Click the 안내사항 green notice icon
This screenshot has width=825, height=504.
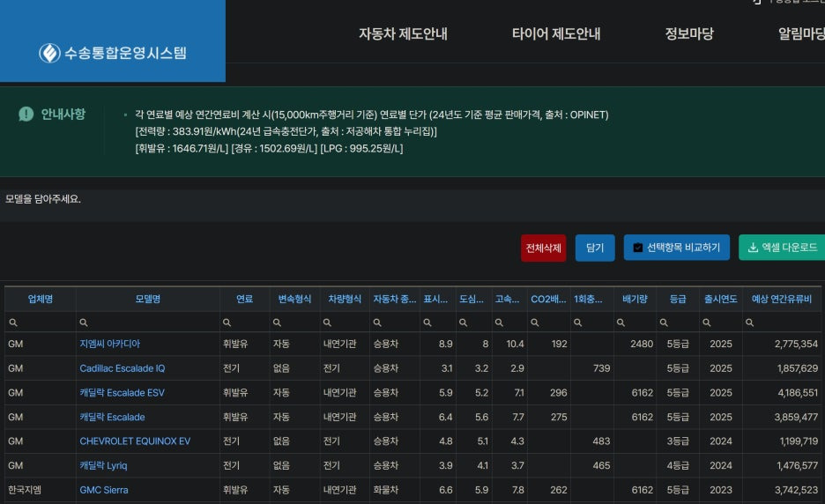pyautogui.click(x=26, y=114)
